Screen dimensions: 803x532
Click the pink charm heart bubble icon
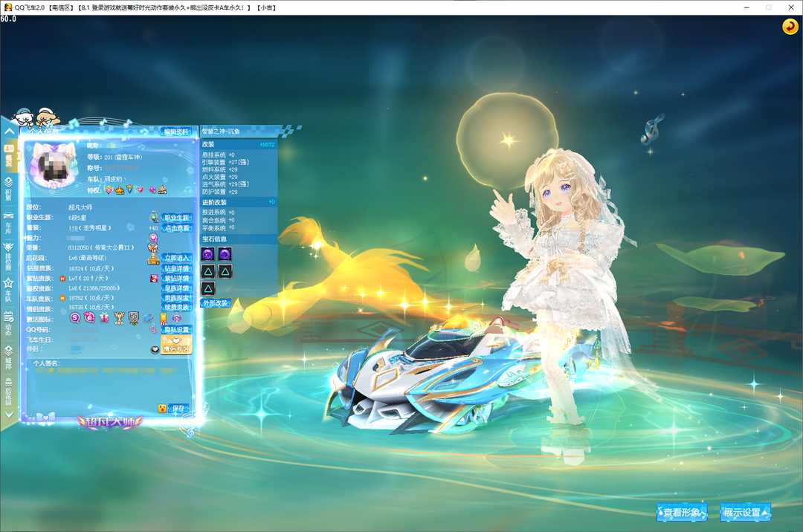[153, 238]
